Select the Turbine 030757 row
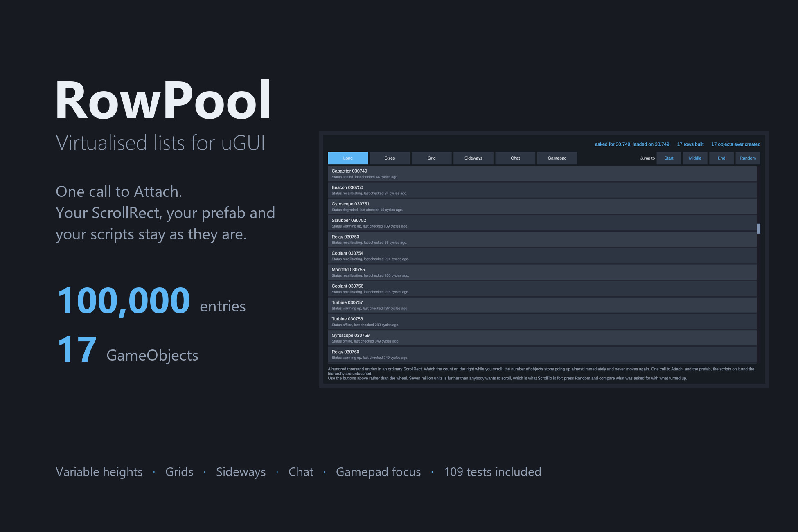 (x=542, y=305)
